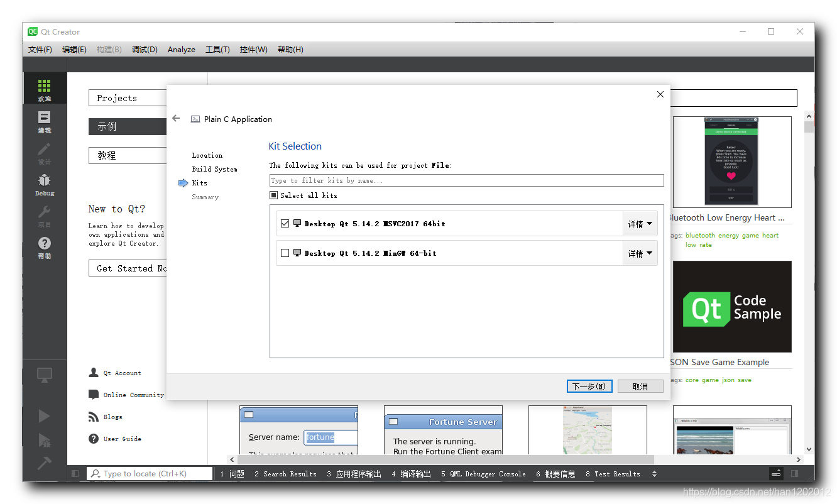Click the Qt Account person icon
The height and width of the screenshot is (504, 837).
pyautogui.click(x=94, y=373)
